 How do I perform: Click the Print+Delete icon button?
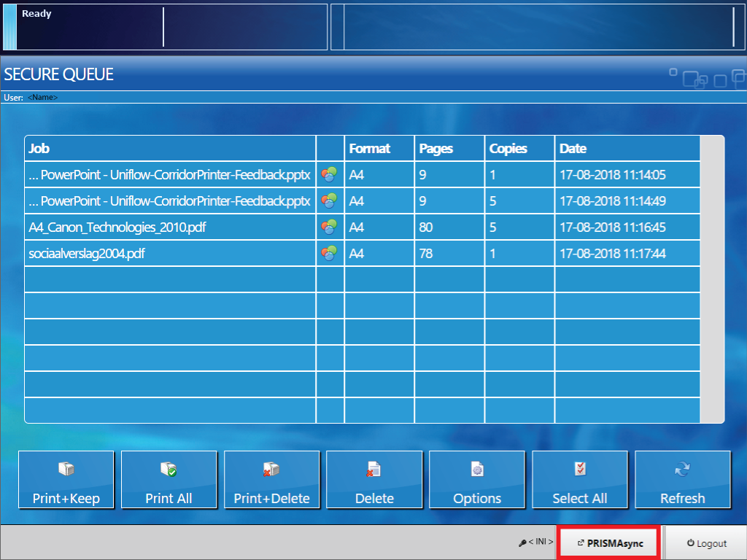271,470
